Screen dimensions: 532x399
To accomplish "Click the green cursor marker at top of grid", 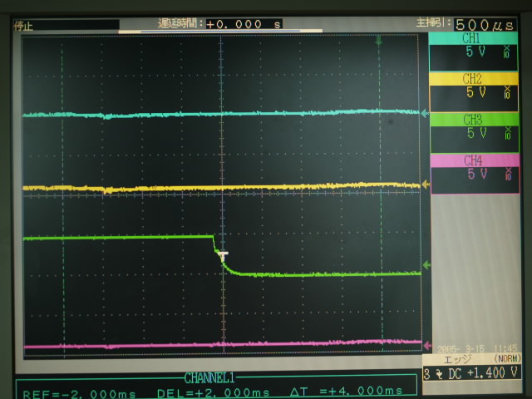I will [x=379, y=40].
